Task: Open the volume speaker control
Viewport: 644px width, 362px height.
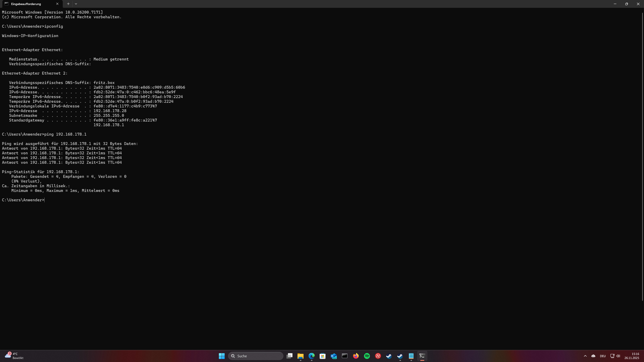Action: pos(618,356)
